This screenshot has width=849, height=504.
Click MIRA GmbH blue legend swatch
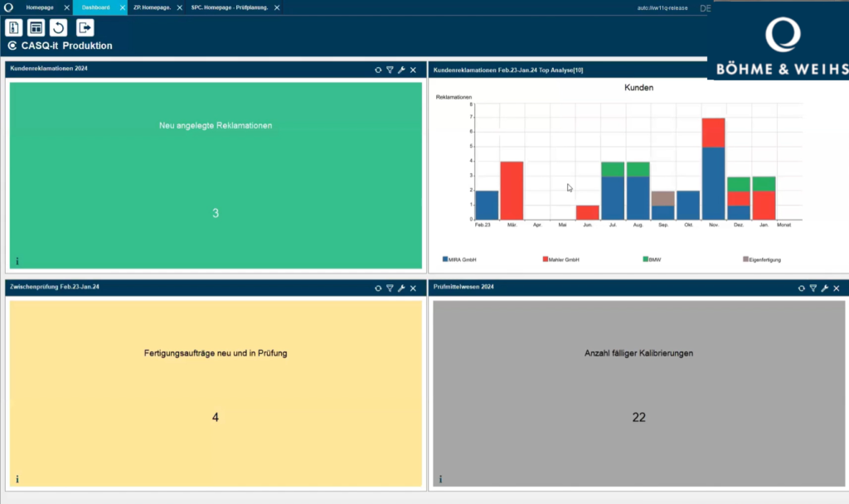coord(445,259)
